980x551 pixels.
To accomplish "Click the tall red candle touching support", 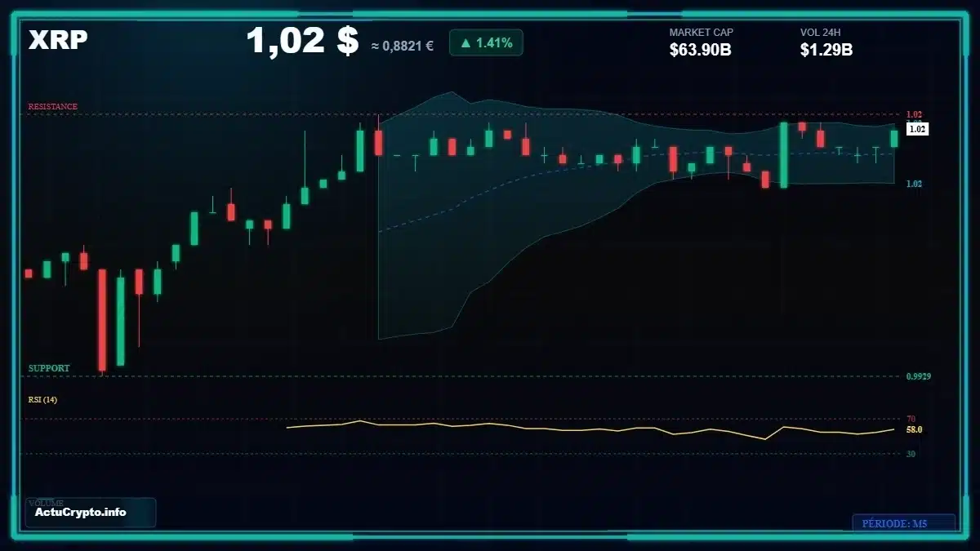I will pyautogui.click(x=102, y=321).
